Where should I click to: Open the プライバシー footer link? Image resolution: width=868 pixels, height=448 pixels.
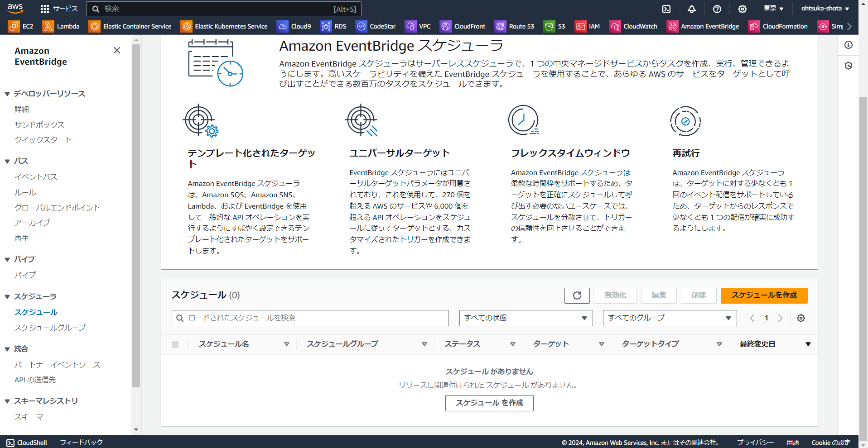755,443
